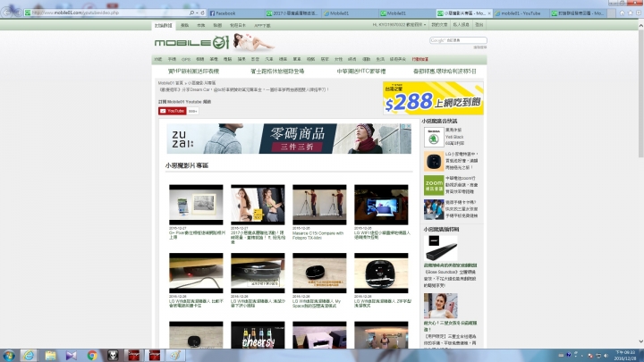
Task: Click the page vertical scrollbar thumb
Action: click(640, 94)
